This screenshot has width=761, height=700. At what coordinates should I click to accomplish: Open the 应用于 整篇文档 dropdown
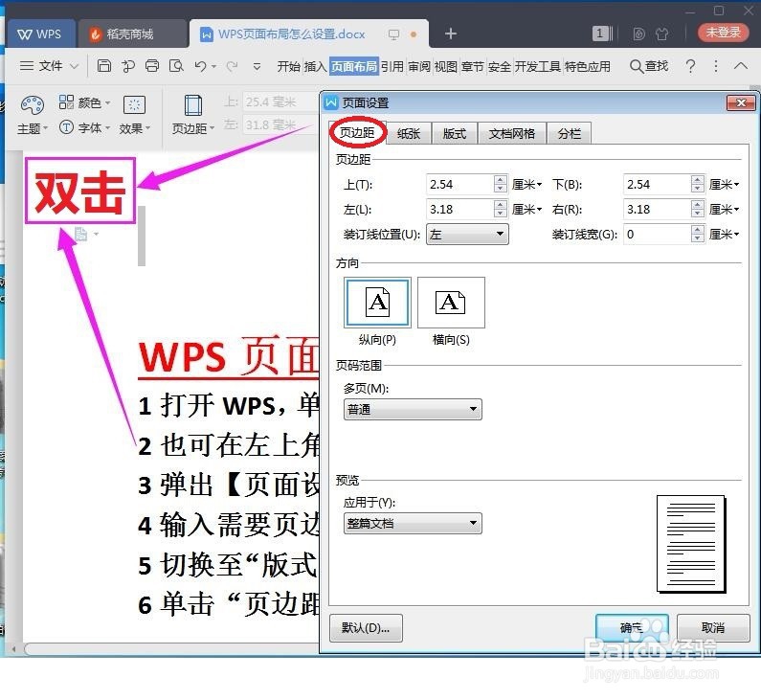(x=413, y=523)
